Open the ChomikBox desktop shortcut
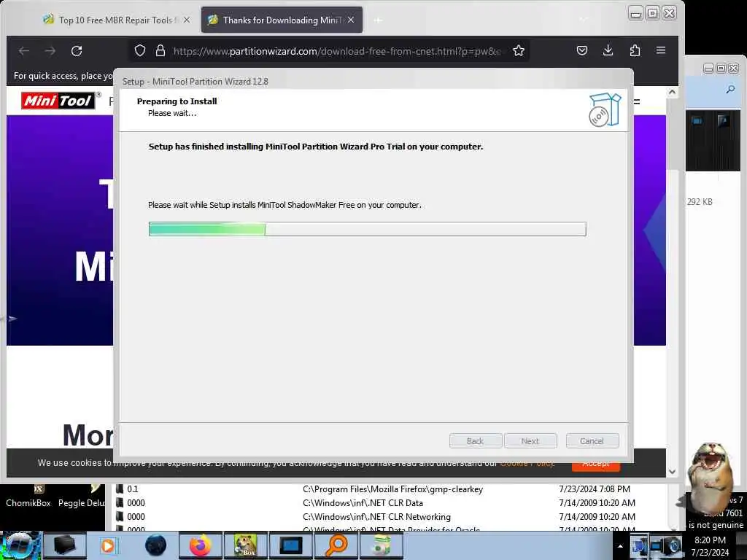Image resolution: width=747 pixels, height=560 pixels. pos(28,497)
